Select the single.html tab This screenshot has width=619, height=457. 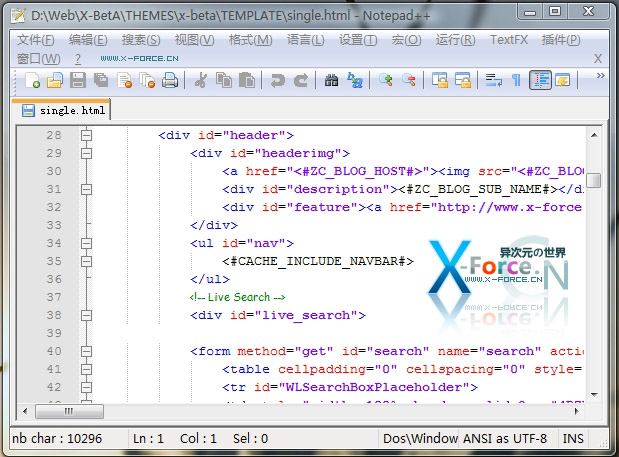61,110
